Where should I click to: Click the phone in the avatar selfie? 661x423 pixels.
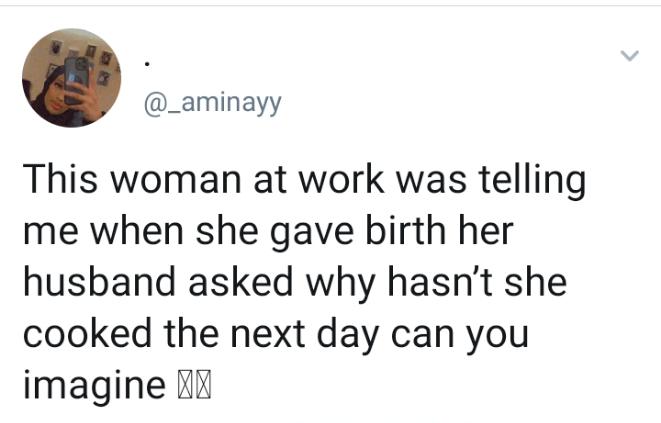point(76,80)
